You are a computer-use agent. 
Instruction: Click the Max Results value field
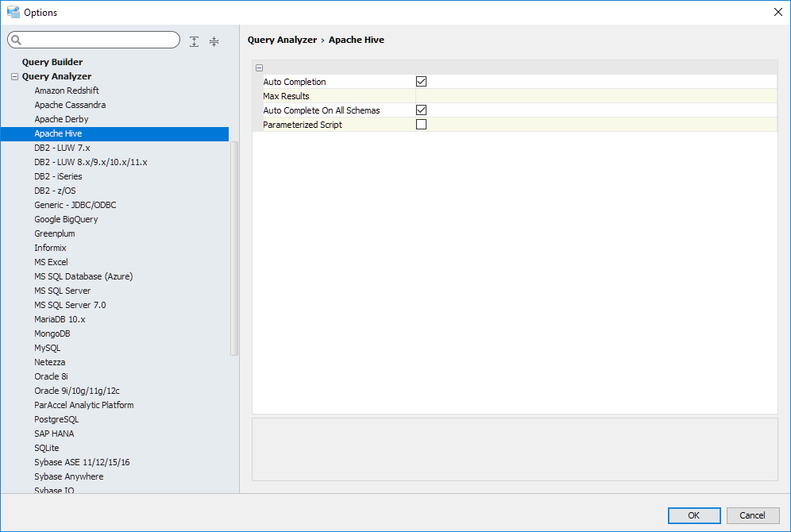pyautogui.click(x=596, y=96)
